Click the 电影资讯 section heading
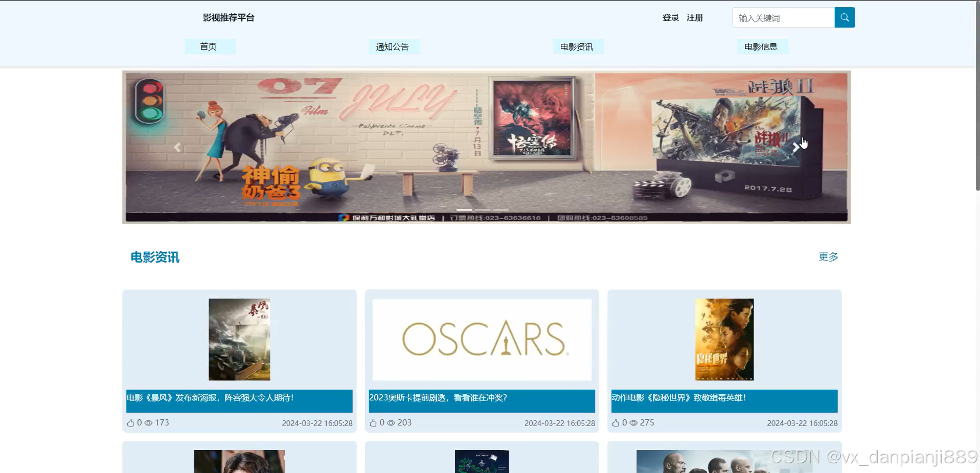 tap(155, 257)
